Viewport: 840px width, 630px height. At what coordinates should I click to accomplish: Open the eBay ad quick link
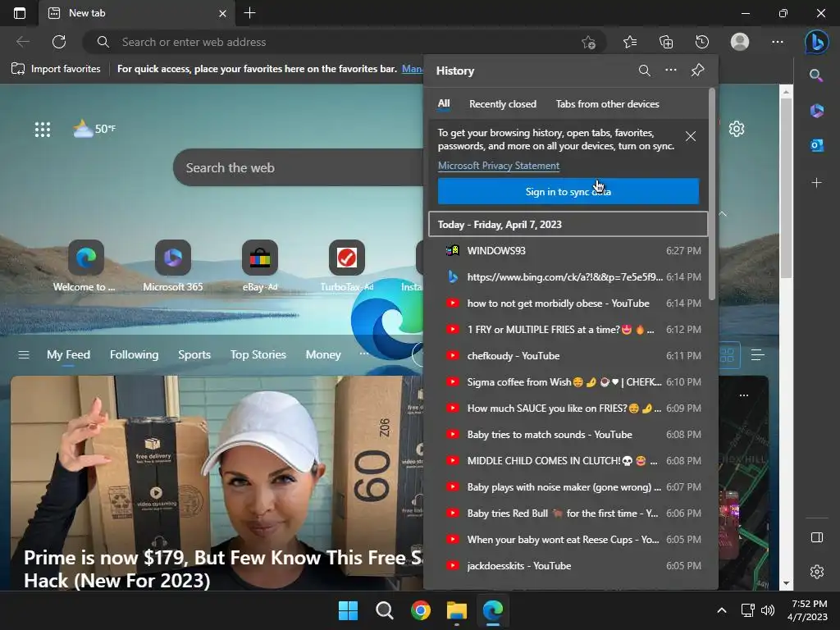(260, 267)
